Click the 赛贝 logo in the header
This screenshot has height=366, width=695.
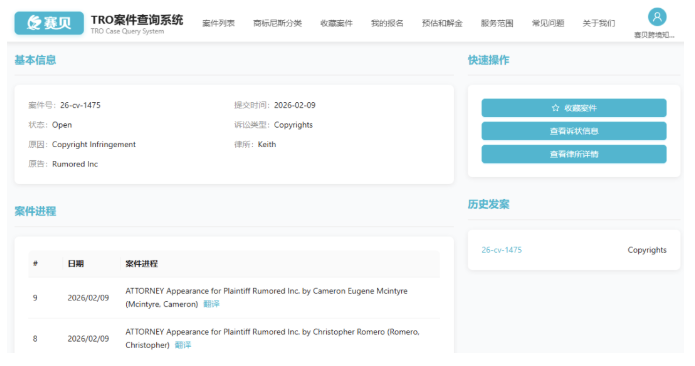click(x=49, y=23)
